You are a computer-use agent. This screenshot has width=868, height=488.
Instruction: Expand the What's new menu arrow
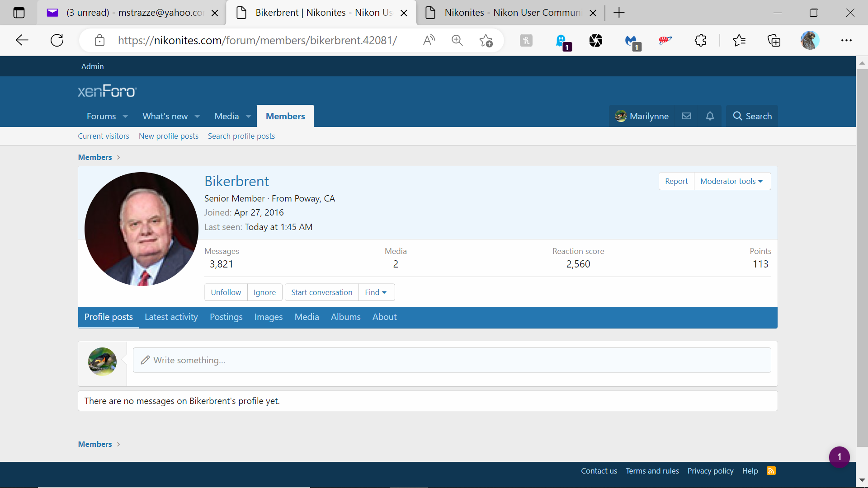(x=197, y=117)
